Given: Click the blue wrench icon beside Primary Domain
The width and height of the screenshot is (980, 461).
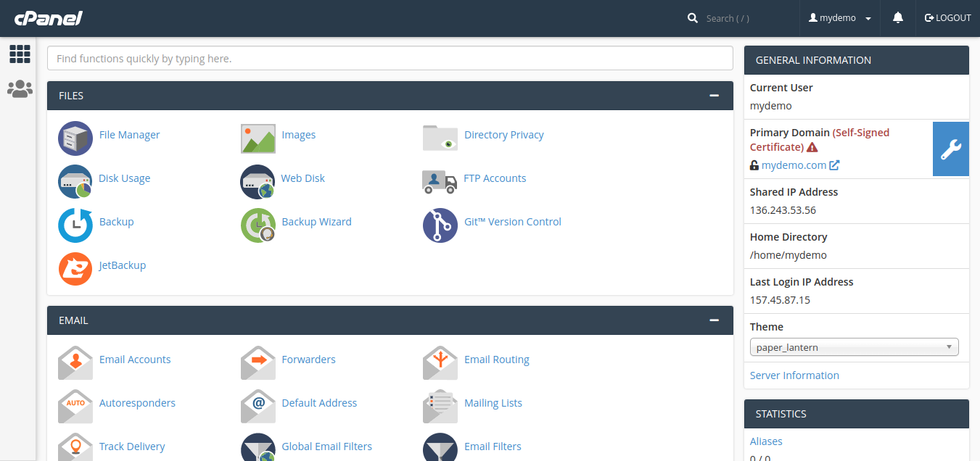Looking at the screenshot, I should [950, 149].
